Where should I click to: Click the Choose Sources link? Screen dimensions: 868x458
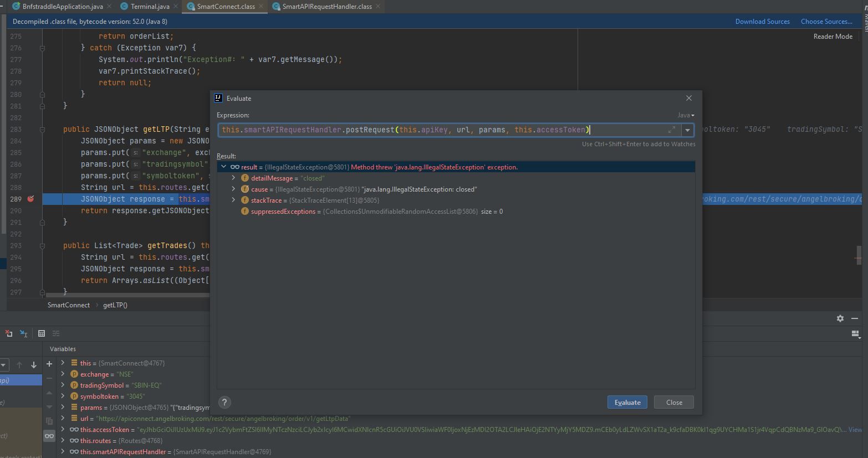pos(826,22)
